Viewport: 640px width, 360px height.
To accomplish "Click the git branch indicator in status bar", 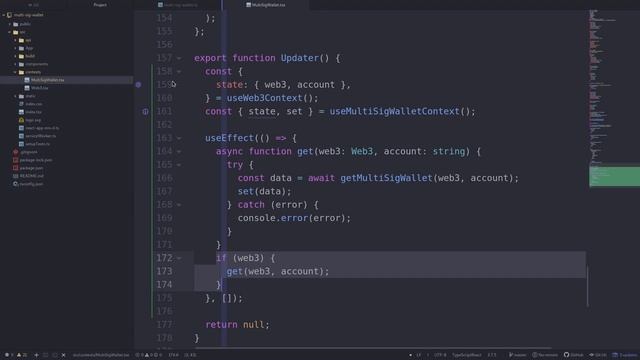I will (518, 355).
